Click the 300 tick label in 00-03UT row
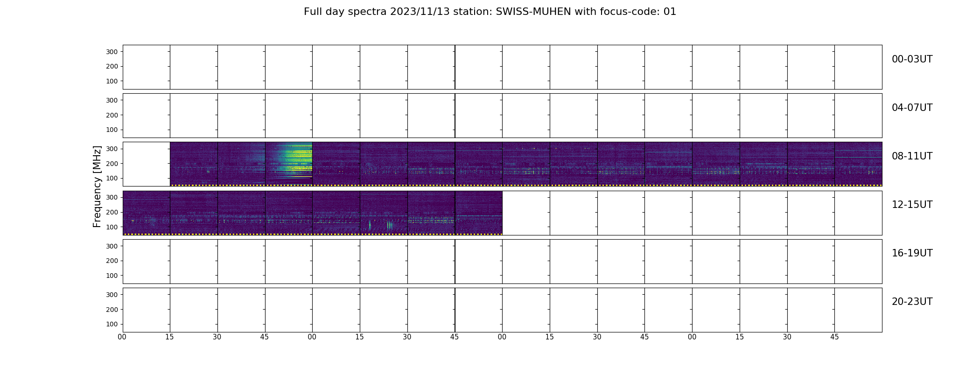 click(112, 52)
